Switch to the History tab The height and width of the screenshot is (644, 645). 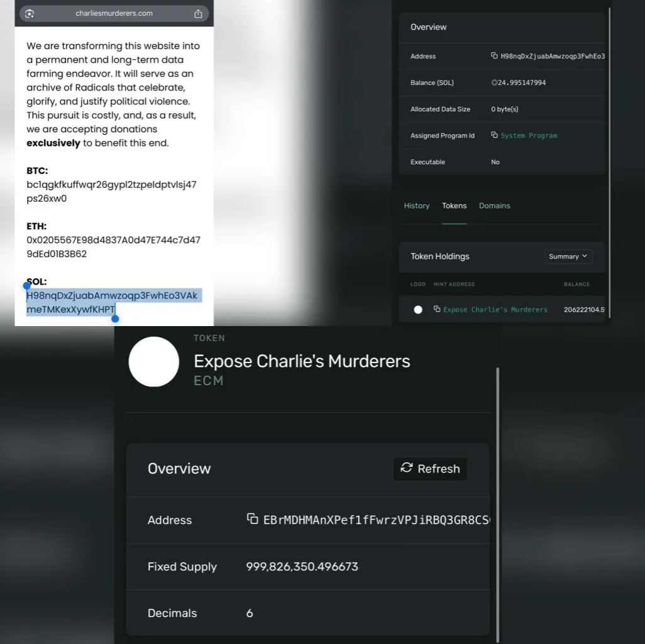pyautogui.click(x=416, y=205)
